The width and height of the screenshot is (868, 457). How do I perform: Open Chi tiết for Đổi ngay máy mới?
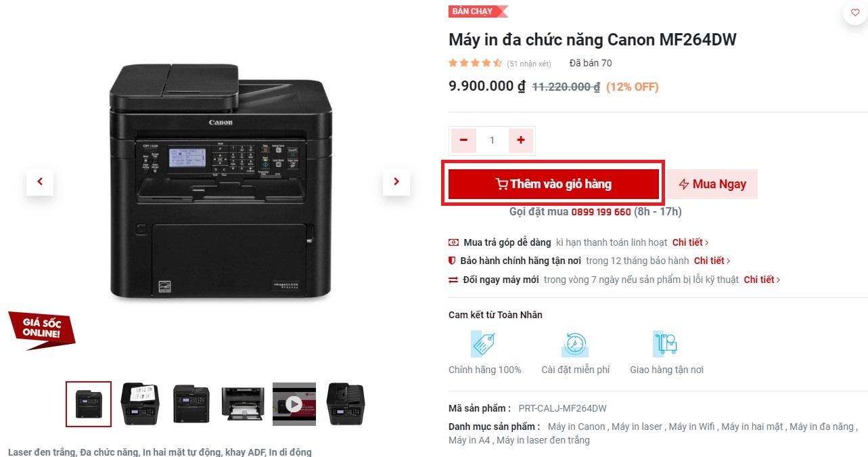[x=762, y=280]
